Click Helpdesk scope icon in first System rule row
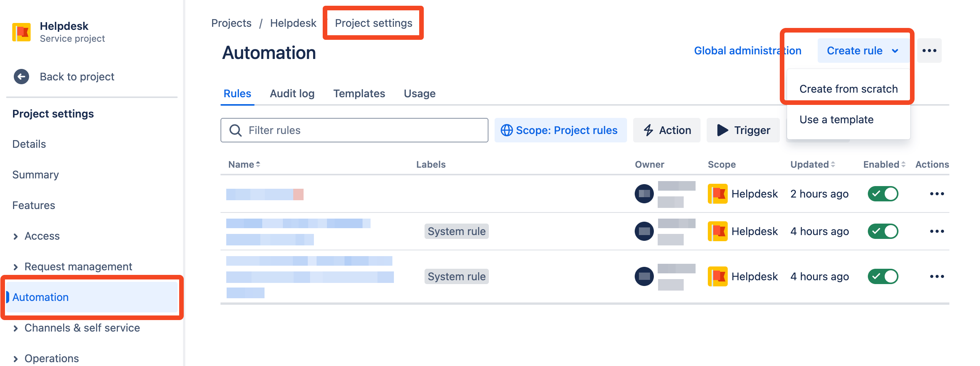Image resolution: width=980 pixels, height=366 pixels. click(x=718, y=231)
